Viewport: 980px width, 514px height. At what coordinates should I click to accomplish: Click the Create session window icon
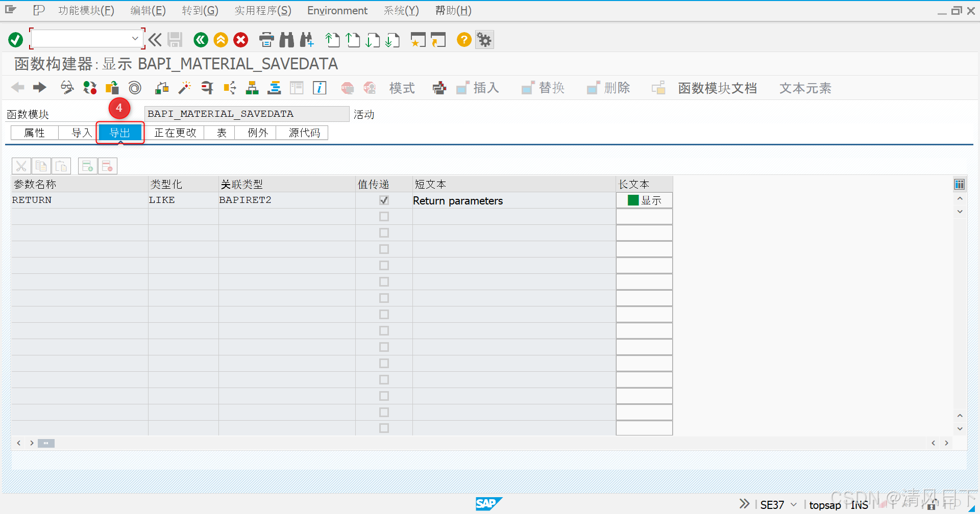[x=418, y=39]
